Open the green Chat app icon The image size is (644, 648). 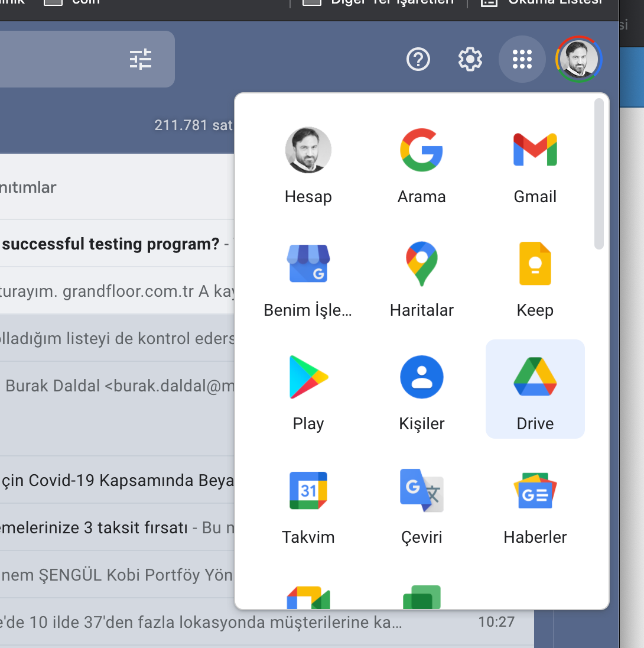point(421,597)
